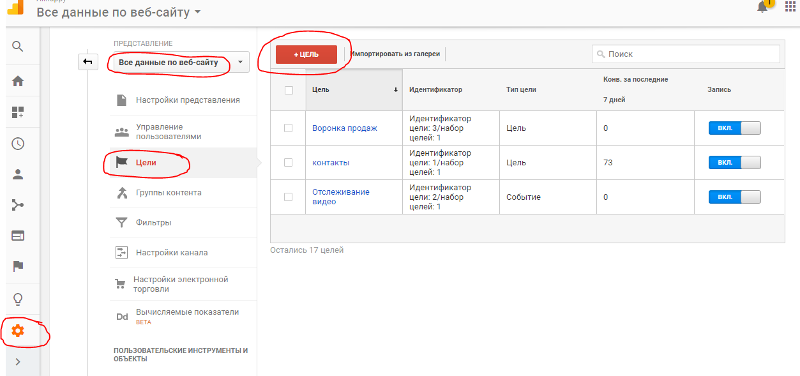Open the Admin gear icon
The image size is (800, 376).
click(18, 331)
